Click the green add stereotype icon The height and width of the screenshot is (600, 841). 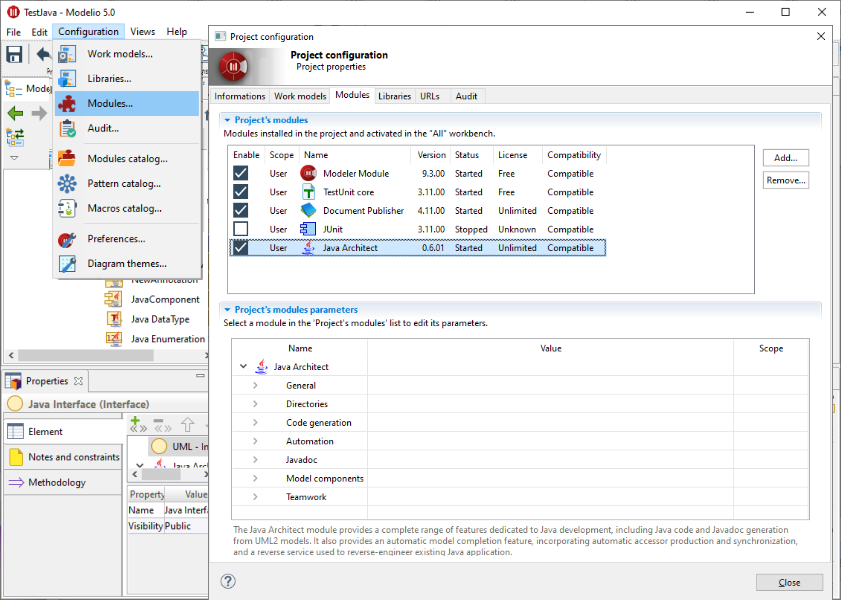tap(138, 424)
